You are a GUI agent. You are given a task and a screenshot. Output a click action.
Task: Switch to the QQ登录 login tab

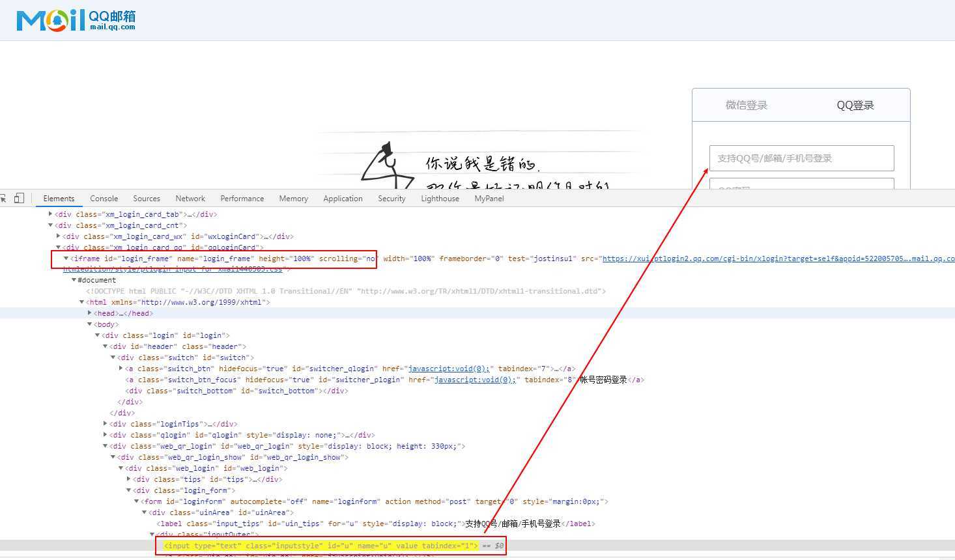pyautogui.click(x=855, y=105)
